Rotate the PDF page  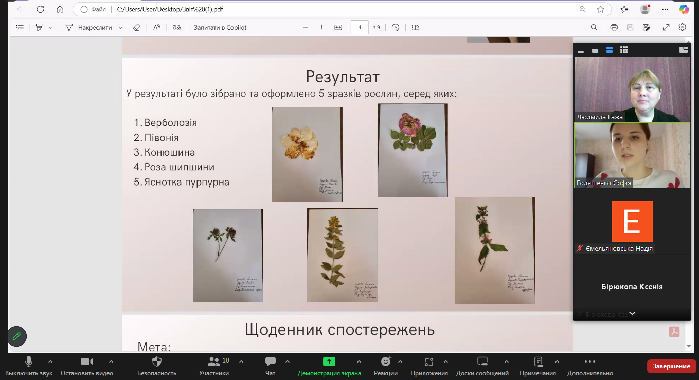[395, 27]
